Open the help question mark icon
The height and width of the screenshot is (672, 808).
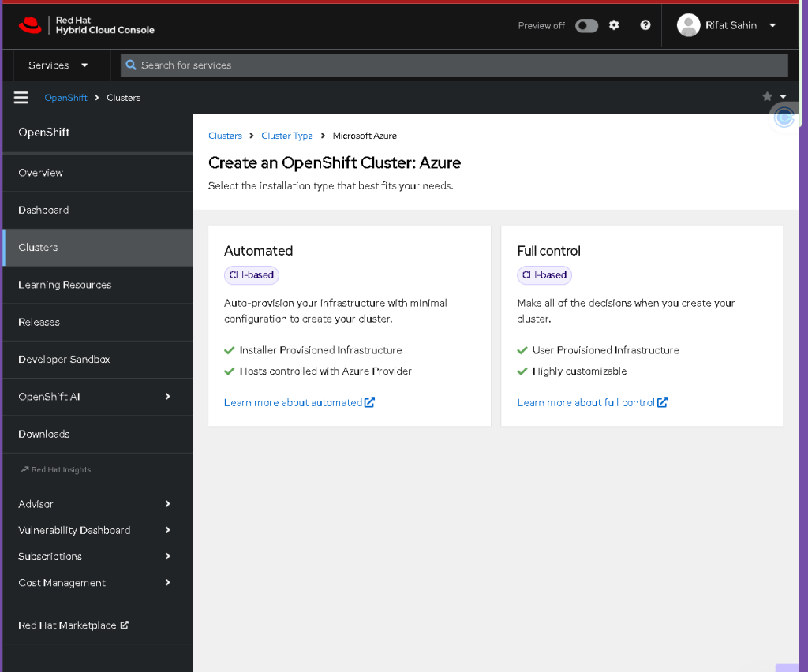(x=645, y=25)
